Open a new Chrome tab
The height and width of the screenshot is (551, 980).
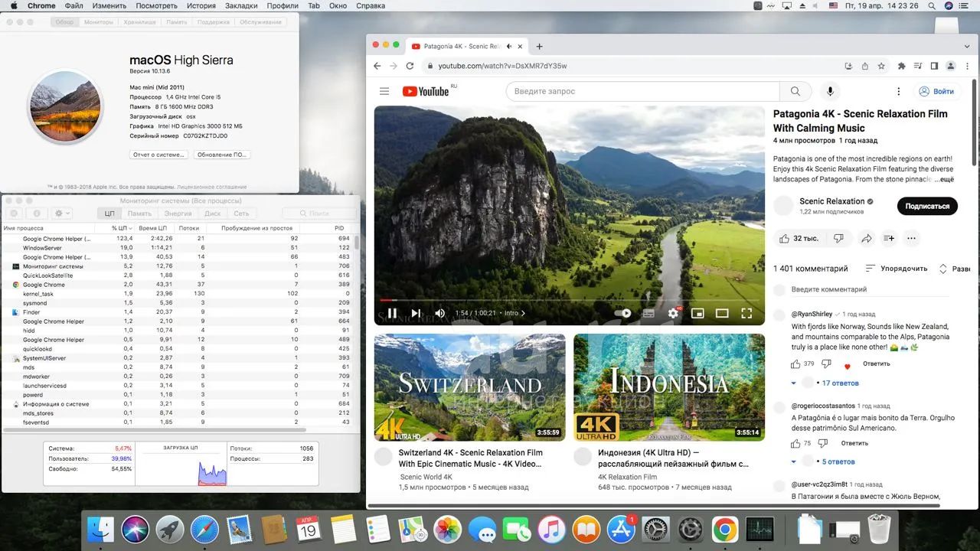pyautogui.click(x=539, y=46)
